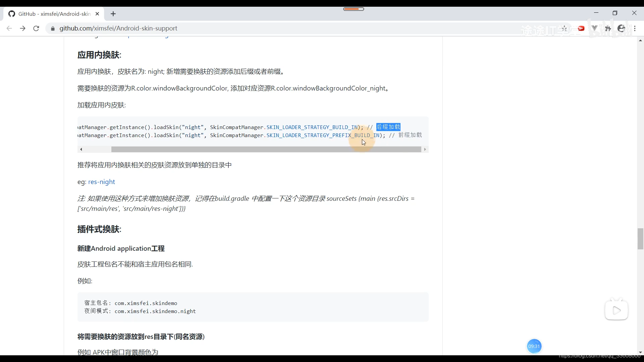Click sentence mentioning R.color.windowBackgroundColor_night

click(233, 88)
